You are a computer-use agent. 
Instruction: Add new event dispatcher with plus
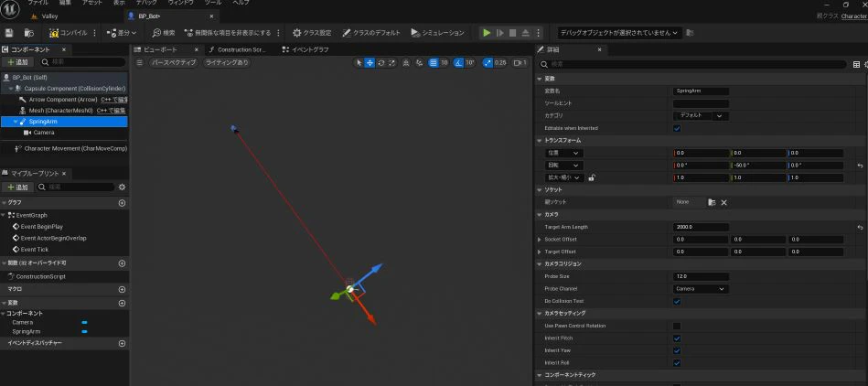pyautogui.click(x=122, y=343)
